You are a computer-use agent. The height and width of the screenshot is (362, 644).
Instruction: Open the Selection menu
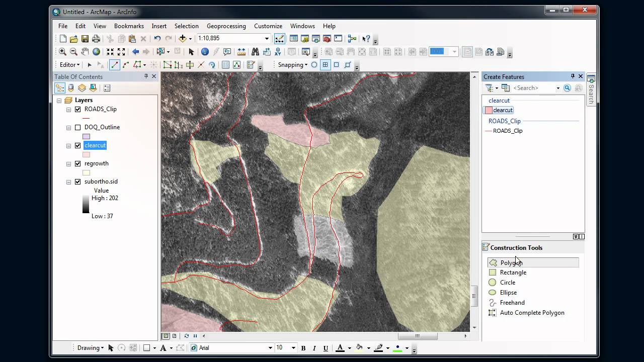186,26
